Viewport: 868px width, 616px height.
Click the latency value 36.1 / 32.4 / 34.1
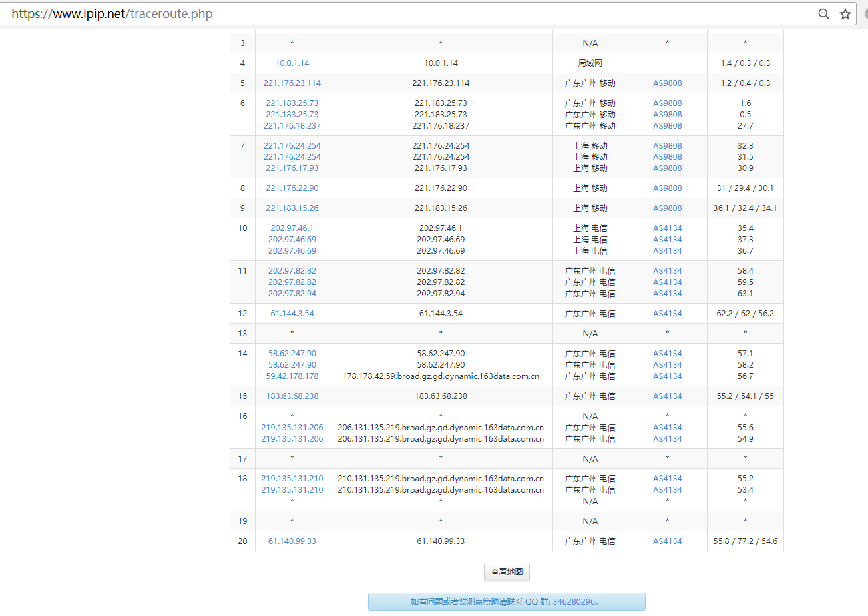click(746, 208)
